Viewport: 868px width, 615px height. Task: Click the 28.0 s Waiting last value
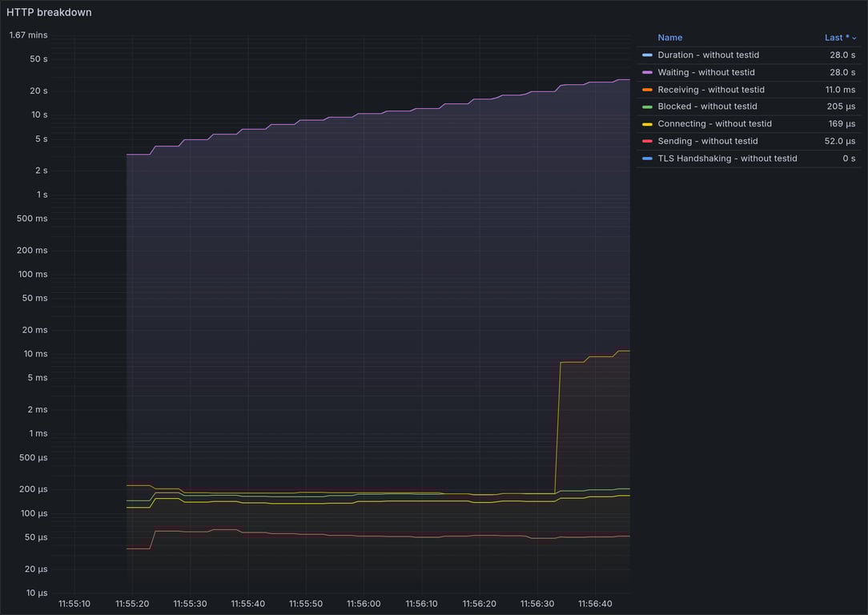click(x=842, y=72)
